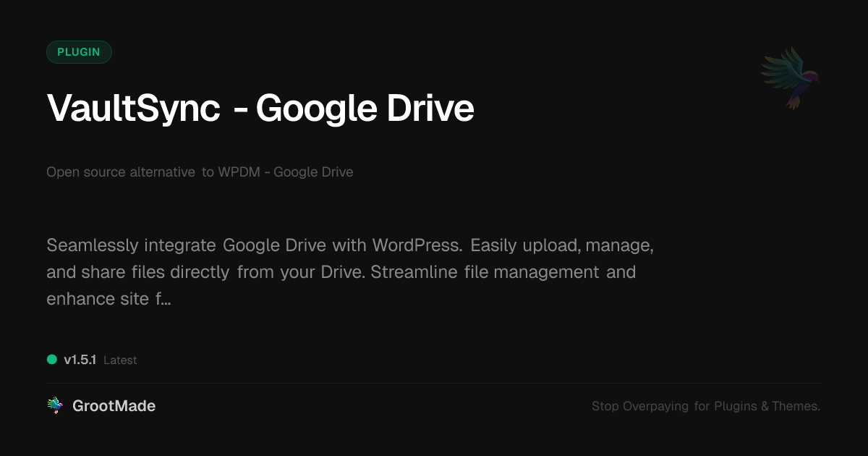868x456 pixels.
Task: Click and share files directly description text
Action: 139,272
